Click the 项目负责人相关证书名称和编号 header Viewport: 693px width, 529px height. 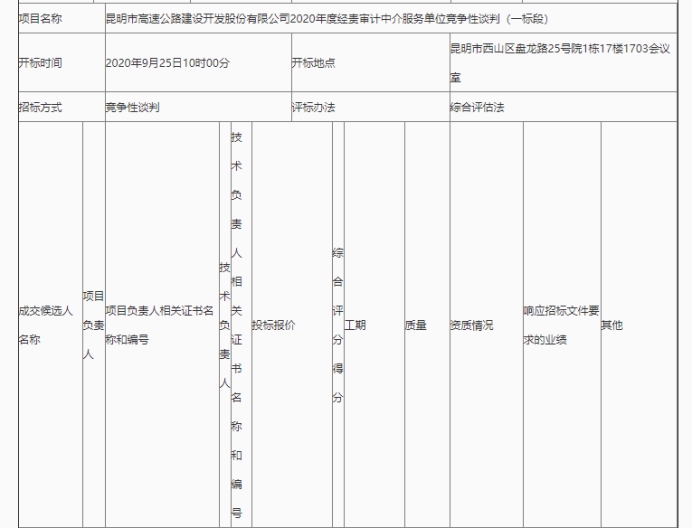[160, 325]
